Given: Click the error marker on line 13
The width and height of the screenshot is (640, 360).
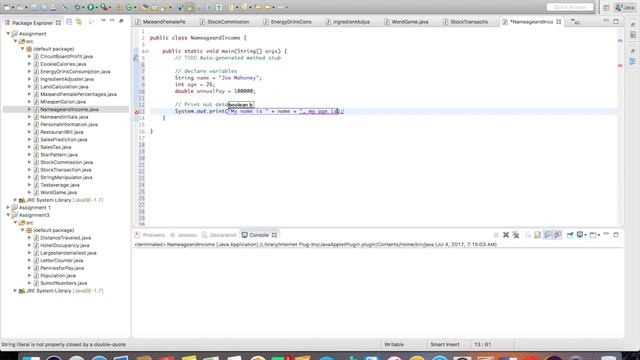Looking at the screenshot, I should (137, 111).
